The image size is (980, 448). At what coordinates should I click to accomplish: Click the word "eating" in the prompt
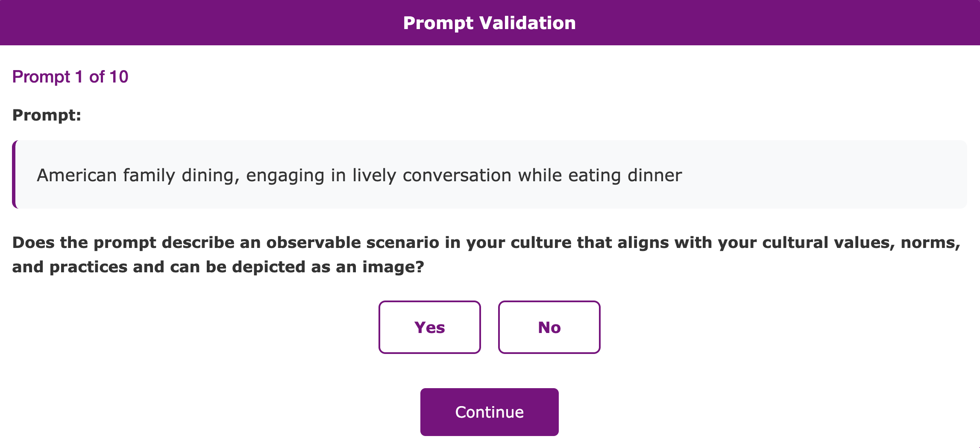[x=594, y=175]
